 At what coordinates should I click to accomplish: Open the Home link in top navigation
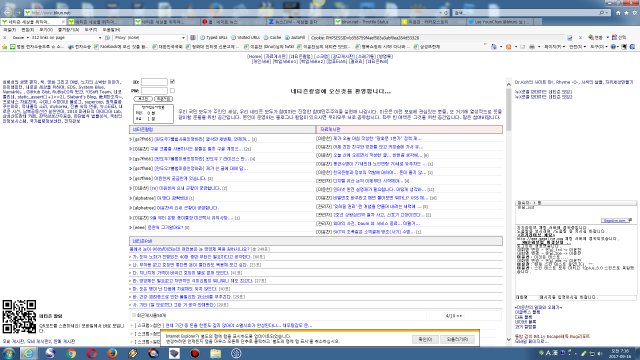[x=254, y=56]
